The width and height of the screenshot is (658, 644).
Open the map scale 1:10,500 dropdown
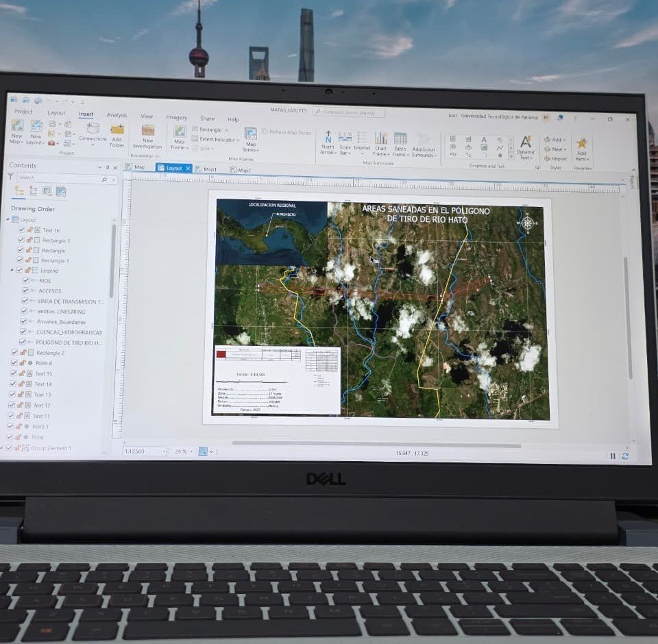coord(164,451)
